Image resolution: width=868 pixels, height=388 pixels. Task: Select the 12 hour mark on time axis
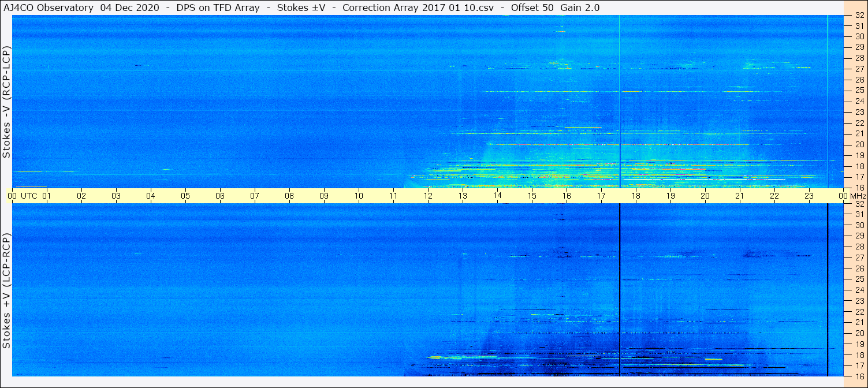coord(428,196)
